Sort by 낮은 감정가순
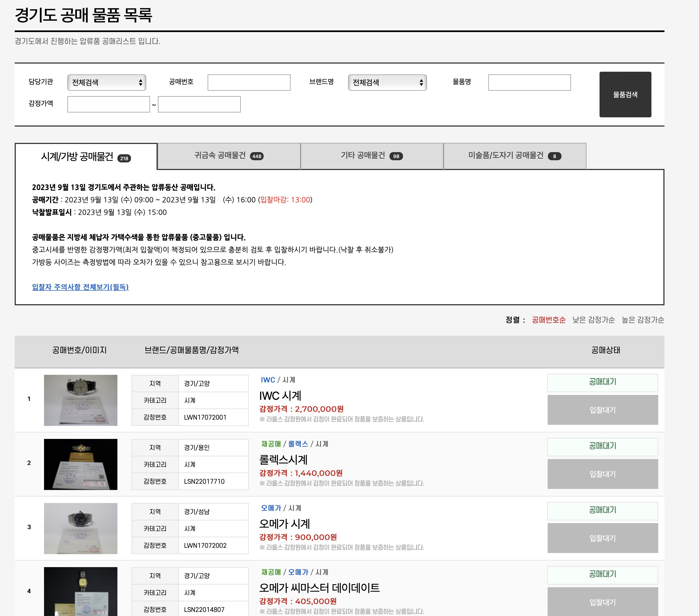Image resolution: width=699 pixels, height=616 pixels. 593,320
